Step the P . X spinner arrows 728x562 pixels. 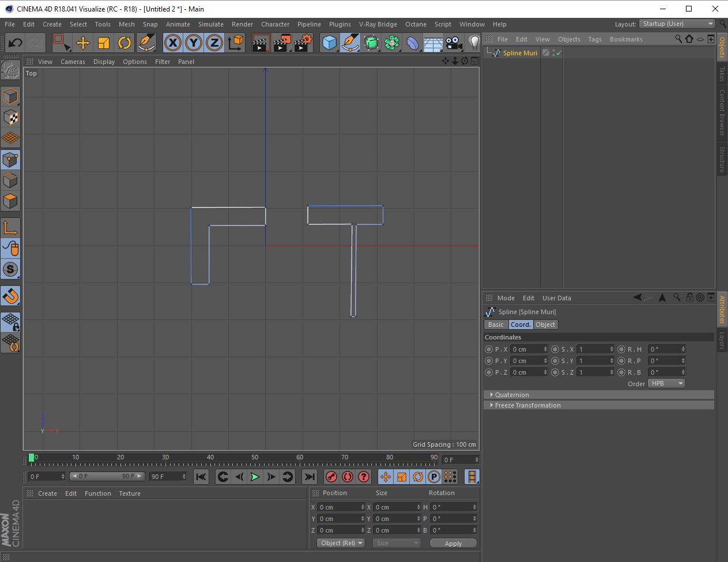tap(545, 349)
